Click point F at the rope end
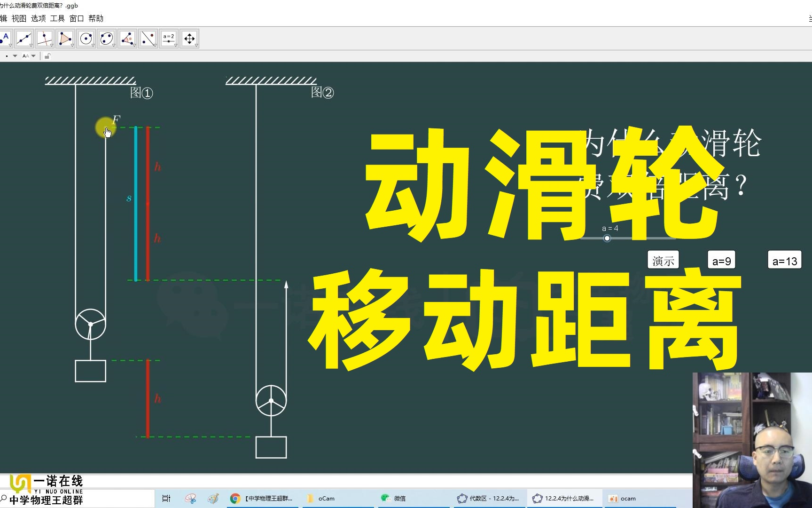 click(x=105, y=127)
